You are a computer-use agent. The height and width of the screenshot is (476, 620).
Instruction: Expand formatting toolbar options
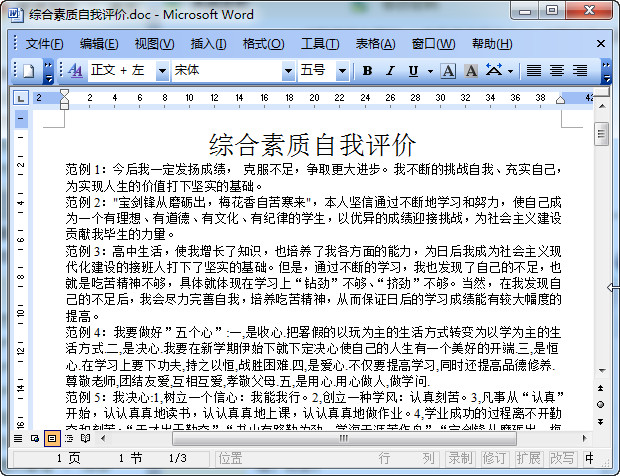(606, 72)
